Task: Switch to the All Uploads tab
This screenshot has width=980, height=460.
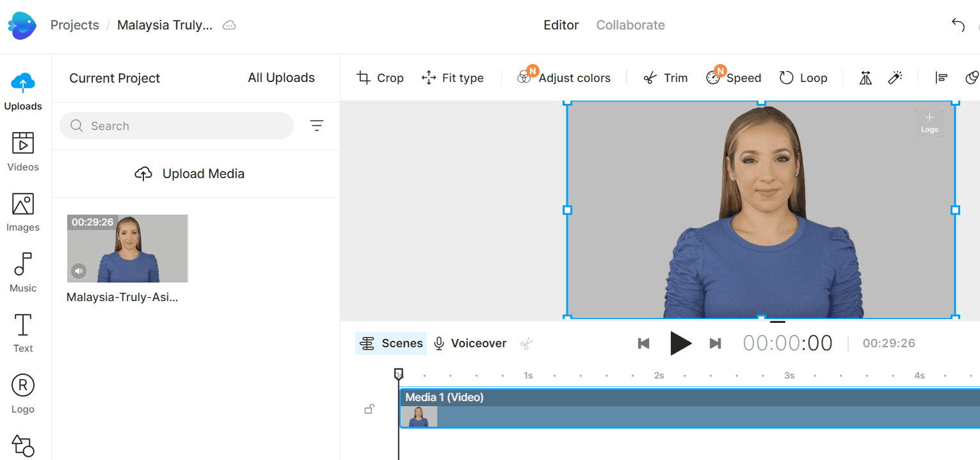Action: (x=281, y=78)
